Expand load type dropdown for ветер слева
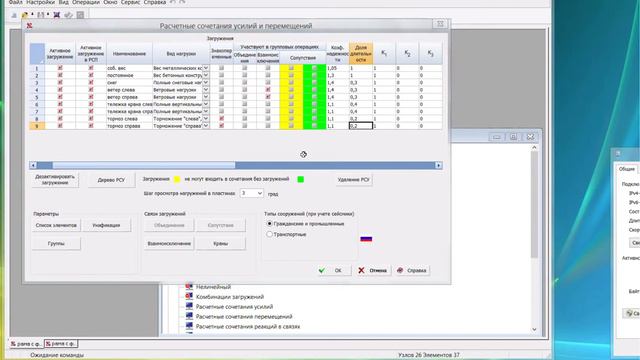640x360 pixels. tap(206, 90)
